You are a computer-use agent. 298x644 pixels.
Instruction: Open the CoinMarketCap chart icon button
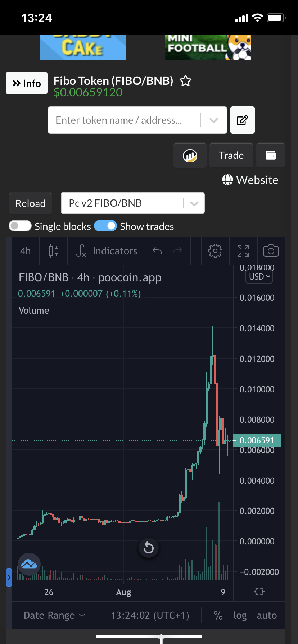click(190, 155)
